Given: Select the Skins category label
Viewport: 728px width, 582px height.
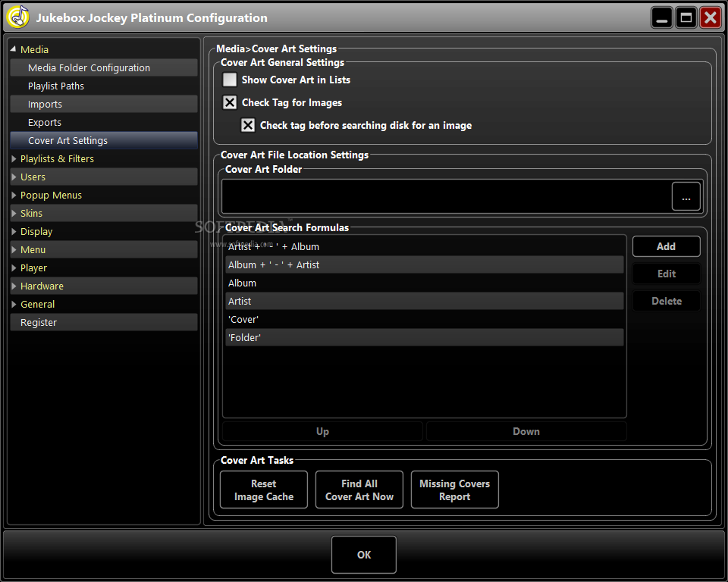Looking at the screenshot, I should coord(31,213).
